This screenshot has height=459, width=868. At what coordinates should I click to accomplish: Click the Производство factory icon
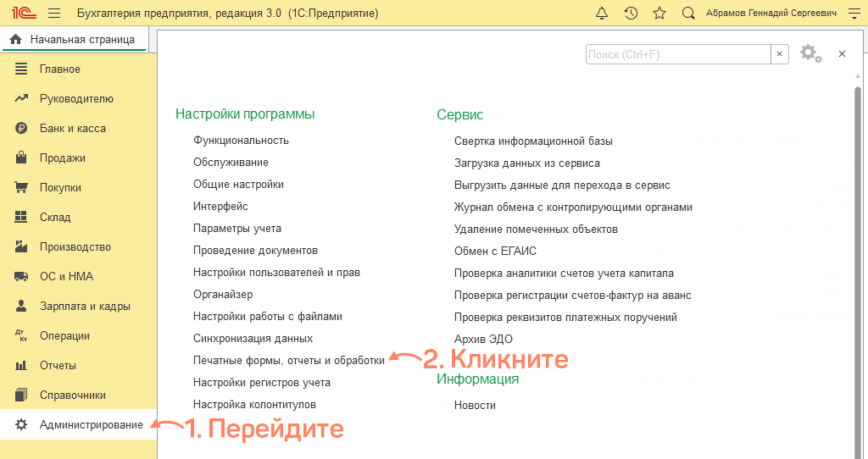click(x=21, y=246)
